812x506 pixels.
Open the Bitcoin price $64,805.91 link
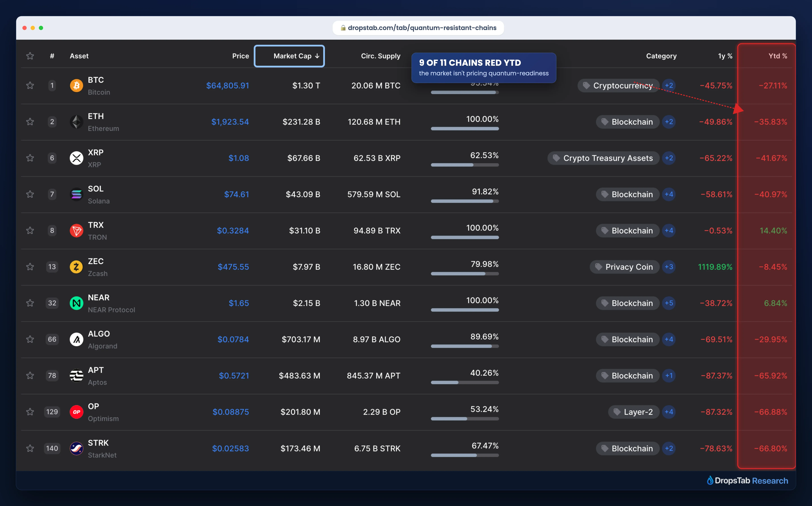227,86
